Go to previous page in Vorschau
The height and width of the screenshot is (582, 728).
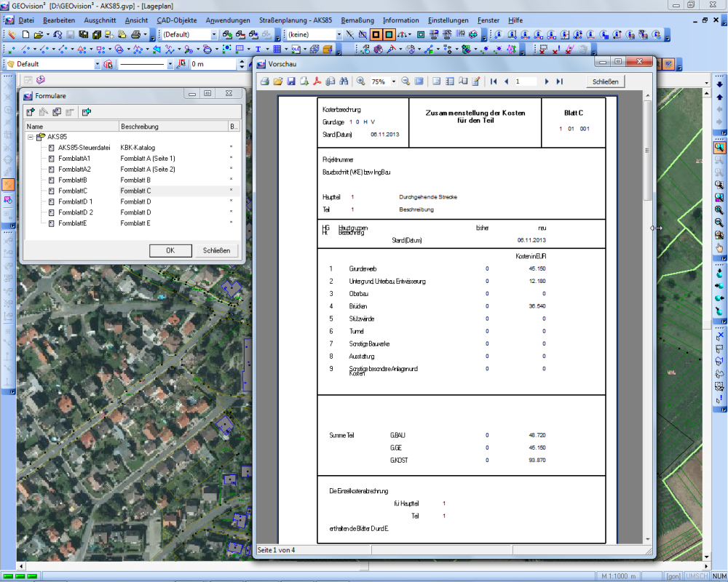tap(506, 81)
